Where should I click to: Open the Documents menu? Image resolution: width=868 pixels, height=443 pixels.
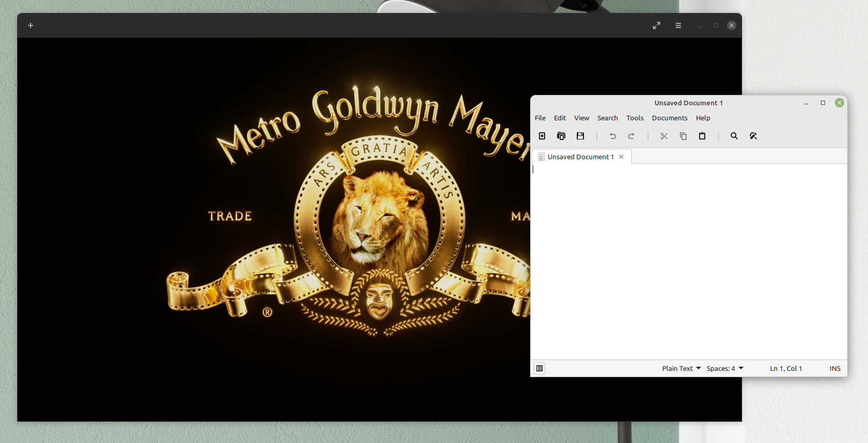coord(670,118)
